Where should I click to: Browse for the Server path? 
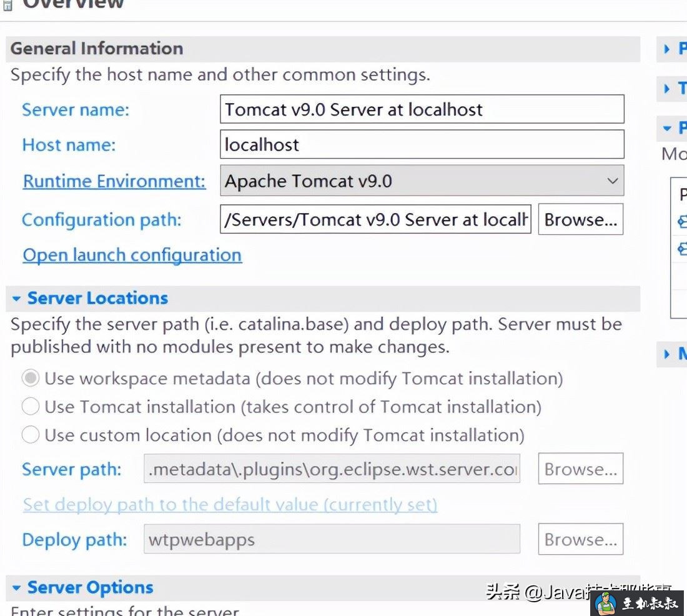pos(581,469)
